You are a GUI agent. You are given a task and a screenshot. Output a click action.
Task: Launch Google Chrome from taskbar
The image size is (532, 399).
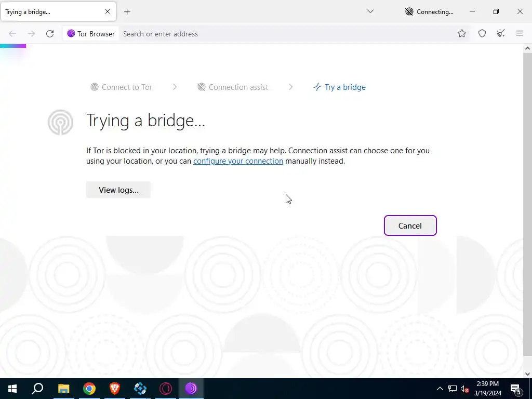(89, 389)
